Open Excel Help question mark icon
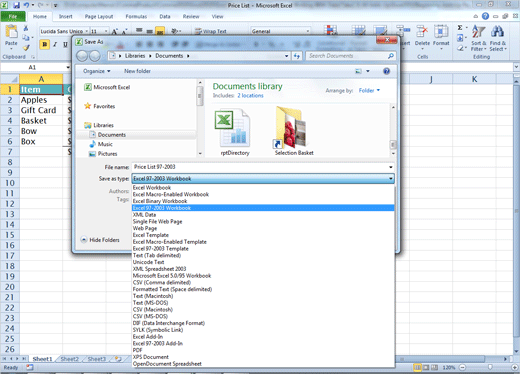520x374 pixels. coord(485,16)
